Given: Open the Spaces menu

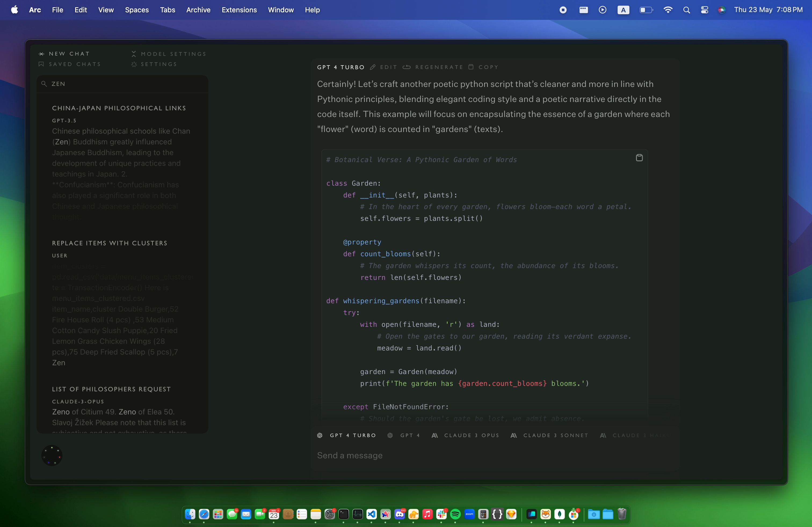Looking at the screenshot, I should click(x=136, y=10).
